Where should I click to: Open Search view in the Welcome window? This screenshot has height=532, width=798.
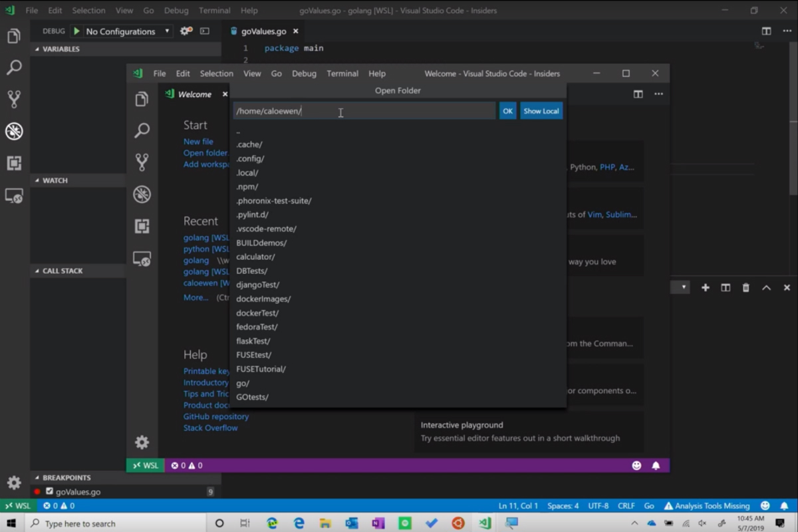coord(142,130)
